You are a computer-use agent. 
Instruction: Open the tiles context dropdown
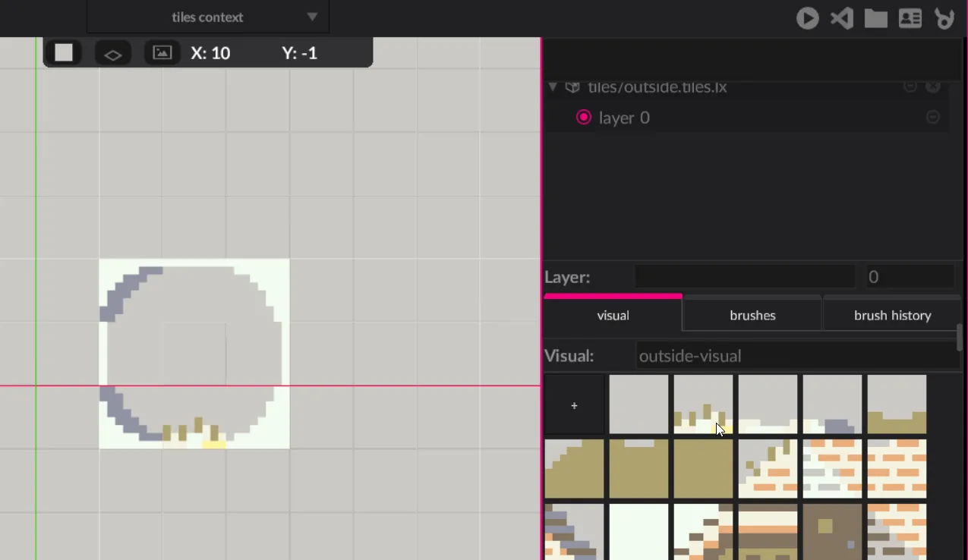coord(312,17)
